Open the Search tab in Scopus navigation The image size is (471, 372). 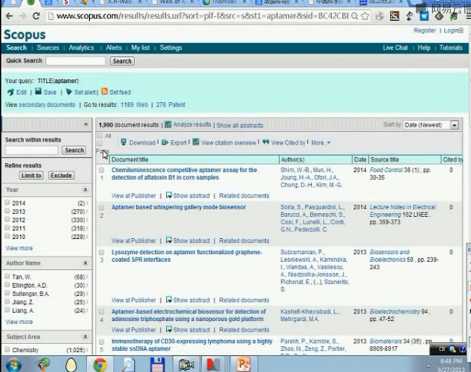pyautogui.click(x=16, y=48)
